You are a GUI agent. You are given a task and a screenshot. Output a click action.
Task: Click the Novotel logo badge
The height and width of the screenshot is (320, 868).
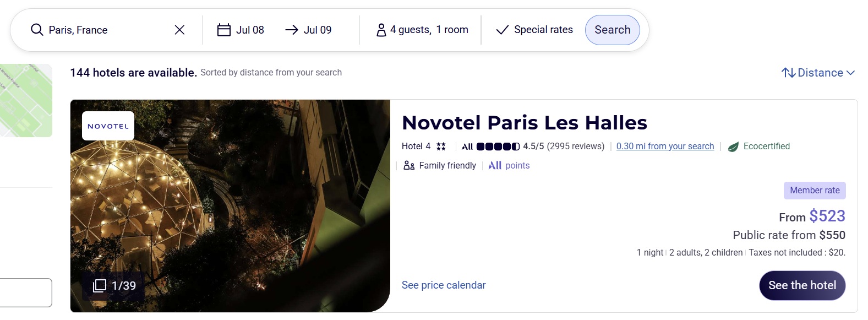[x=108, y=126]
